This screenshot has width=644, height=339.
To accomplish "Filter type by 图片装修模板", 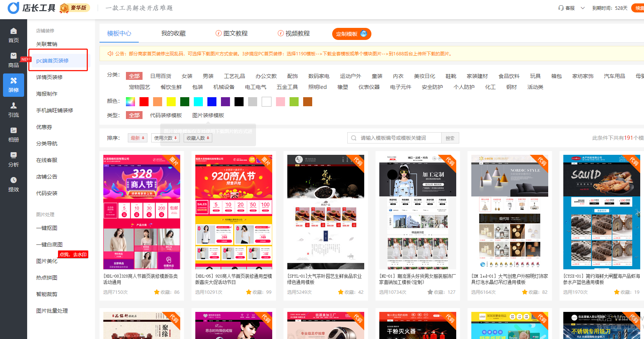I will (208, 115).
